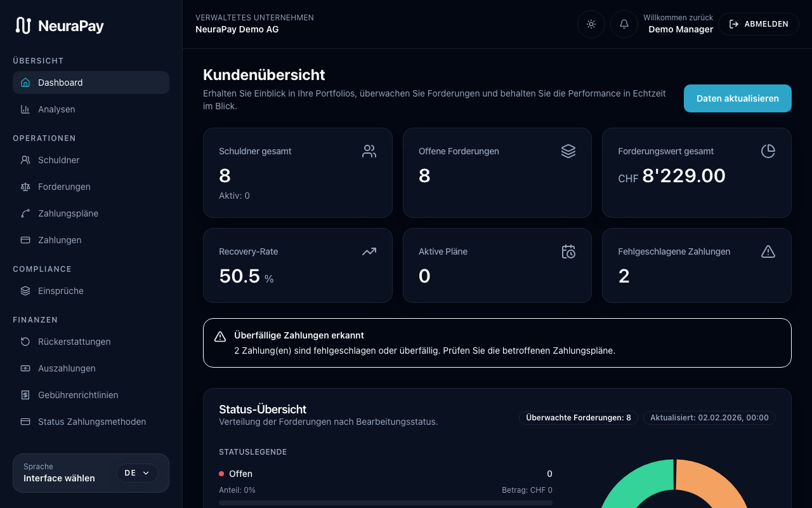Click the NeuraPay logo icon
Viewport: 812px width, 508px height.
point(23,25)
